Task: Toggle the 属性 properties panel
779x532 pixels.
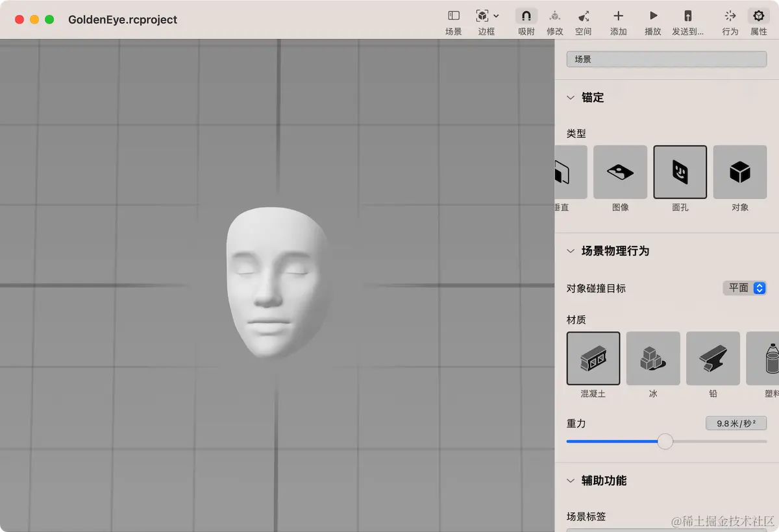Action: (758, 16)
